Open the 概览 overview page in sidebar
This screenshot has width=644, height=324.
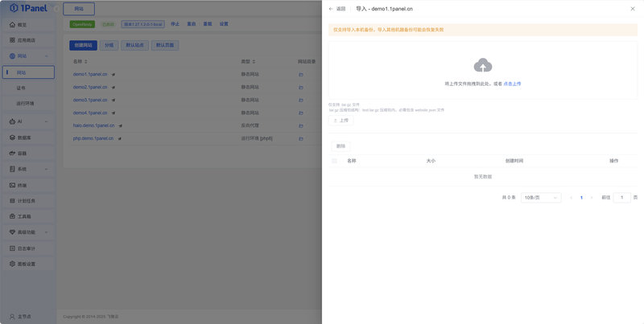point(28,25)
